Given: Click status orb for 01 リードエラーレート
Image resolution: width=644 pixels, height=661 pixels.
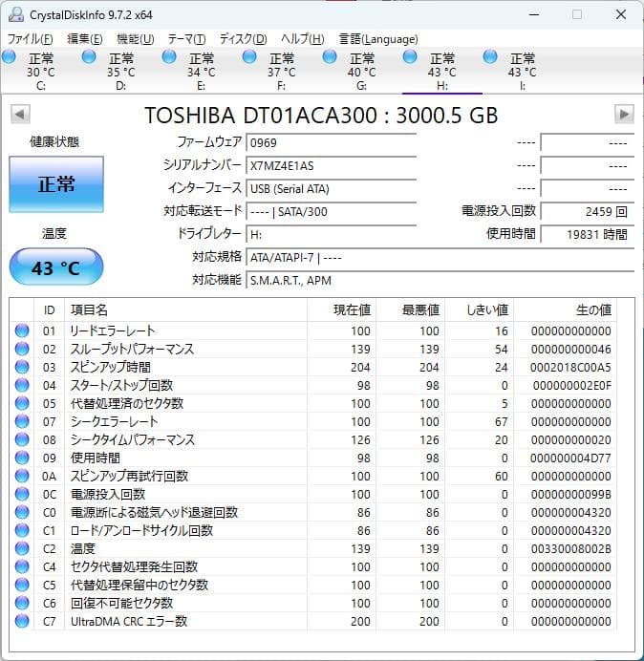Looking at the screenshot, I should [22, 330].
